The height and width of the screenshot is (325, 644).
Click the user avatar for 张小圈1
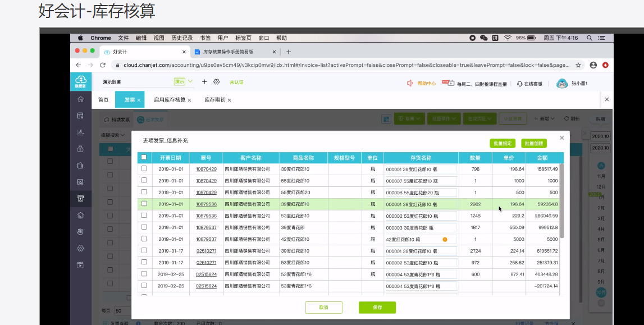(x=562, y=83)
